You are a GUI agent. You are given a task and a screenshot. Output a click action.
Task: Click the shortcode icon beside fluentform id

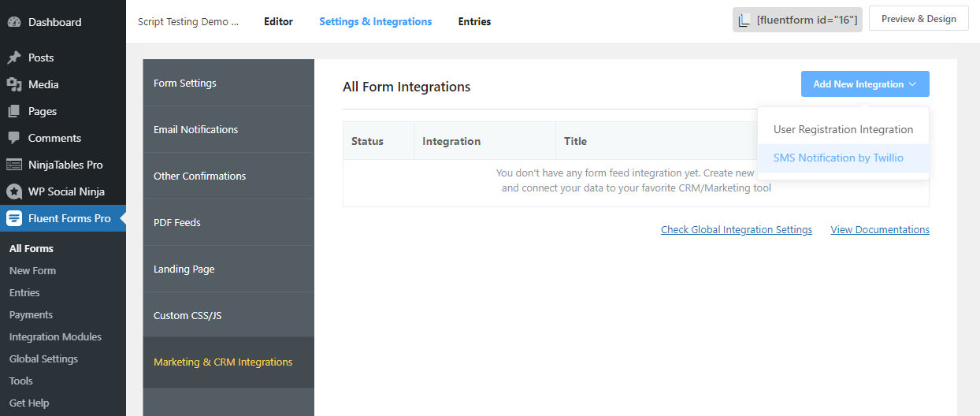point(744,20)
